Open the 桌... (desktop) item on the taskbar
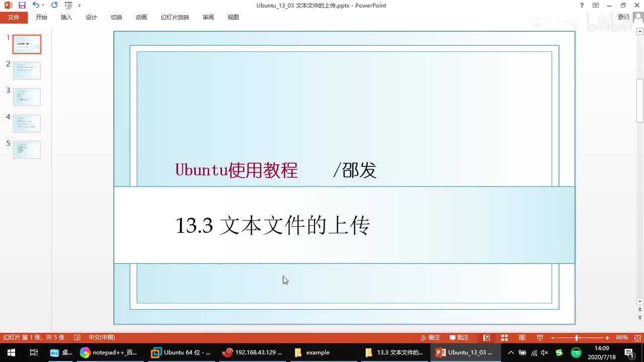The image size is (644, 362). click(61, 352)
